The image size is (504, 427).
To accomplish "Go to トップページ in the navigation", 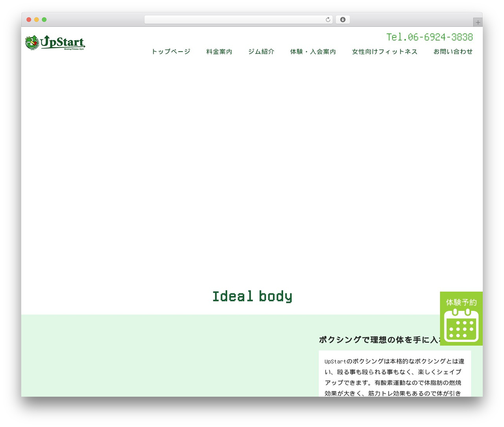I will click(x=171, y=52).
